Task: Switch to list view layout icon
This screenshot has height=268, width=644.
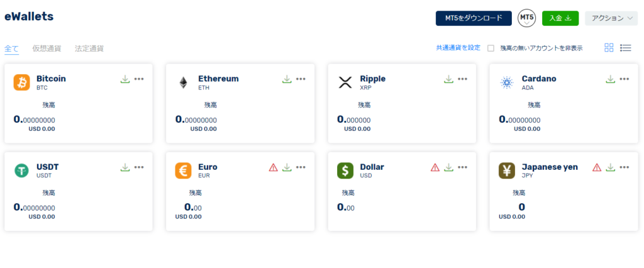Action: 626,48
